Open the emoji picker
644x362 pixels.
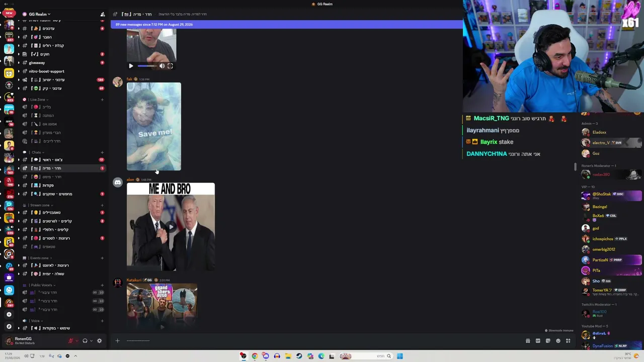[x=558, y=341]
